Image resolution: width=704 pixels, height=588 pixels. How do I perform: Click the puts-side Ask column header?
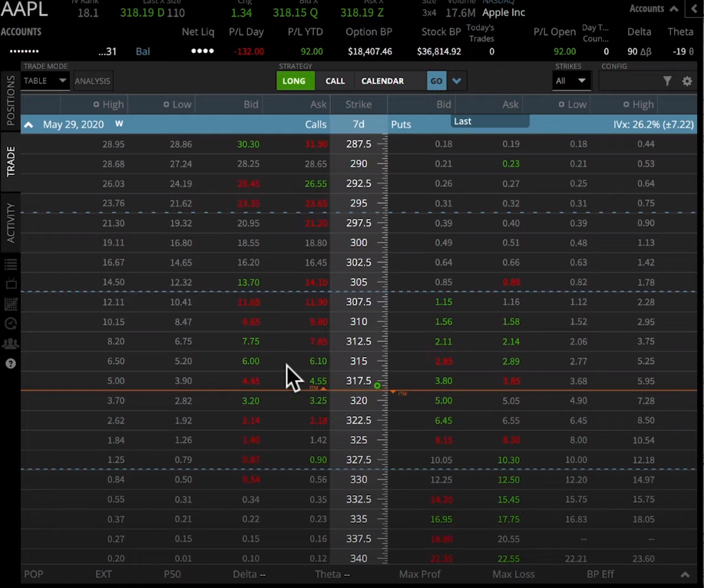pyautogui.click(x=510, y=104)
